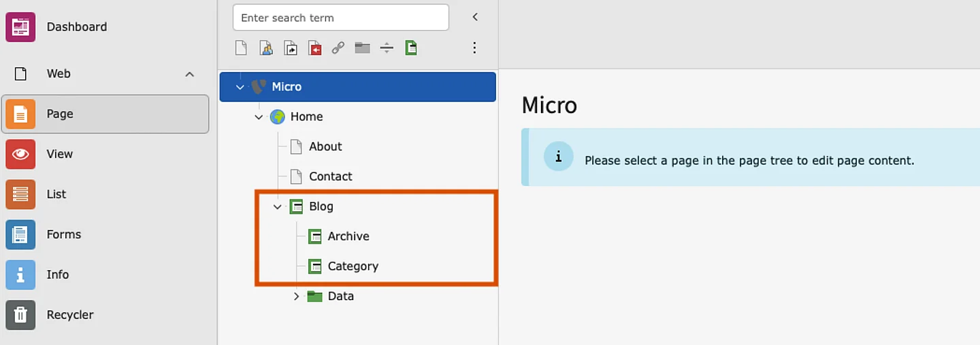Collapse the Micro root node
This screenshot has width=980, height=345.
[240, 87]
